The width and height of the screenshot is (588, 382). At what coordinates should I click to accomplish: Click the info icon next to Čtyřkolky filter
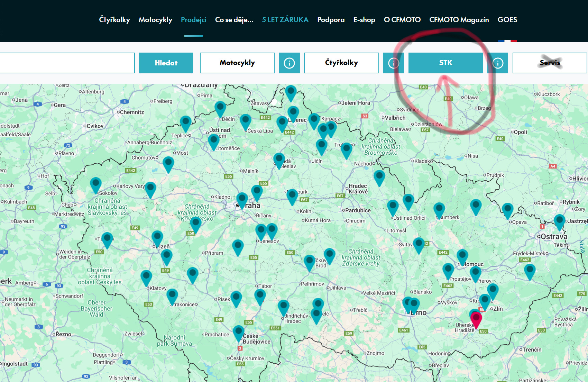[x=393, y=63]
